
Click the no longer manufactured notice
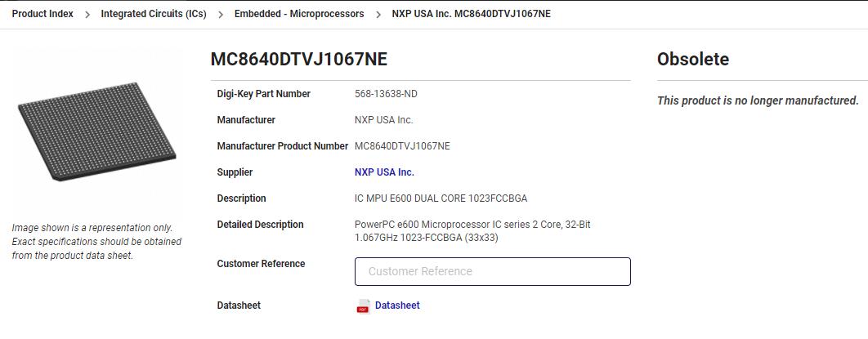pyautogui.click(x=758, y=100)
